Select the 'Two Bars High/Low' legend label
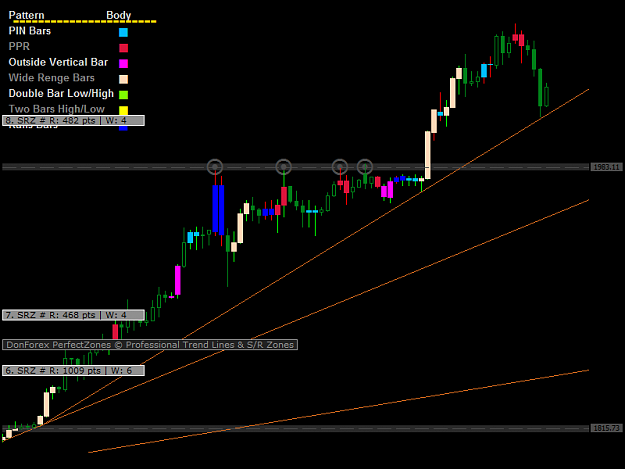This screenshot has height=469, width=625. point(57,109)
